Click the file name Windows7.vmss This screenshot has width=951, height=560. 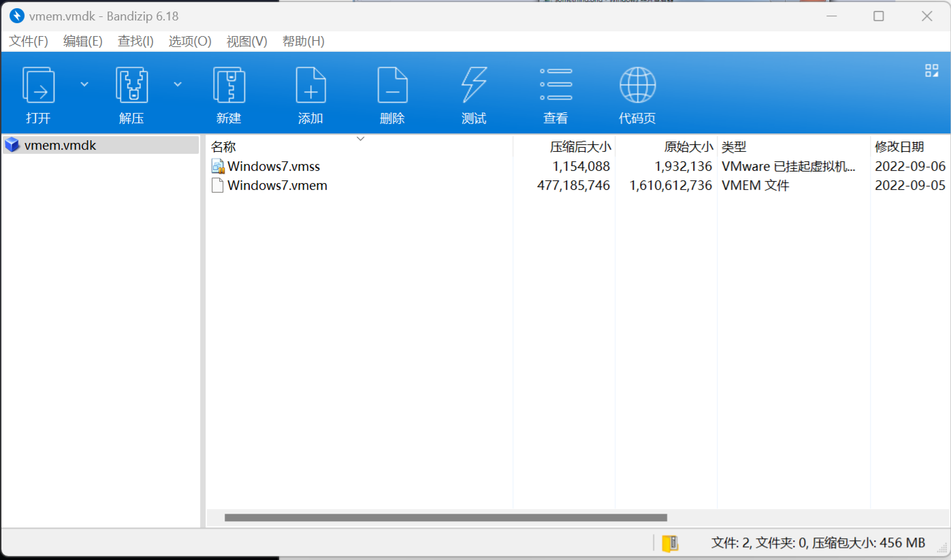(274, 166)
